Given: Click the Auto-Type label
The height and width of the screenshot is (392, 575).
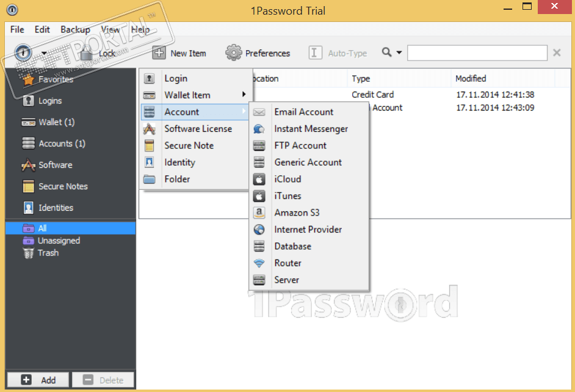Looking at the screenshot, I should click(x=347, y=53).
